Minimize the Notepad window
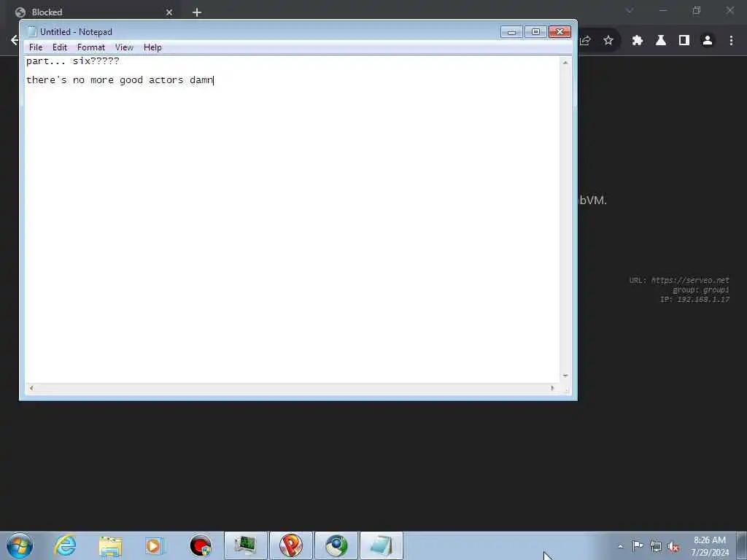Viewport: 747px width, 560px height. click(511, 32)
